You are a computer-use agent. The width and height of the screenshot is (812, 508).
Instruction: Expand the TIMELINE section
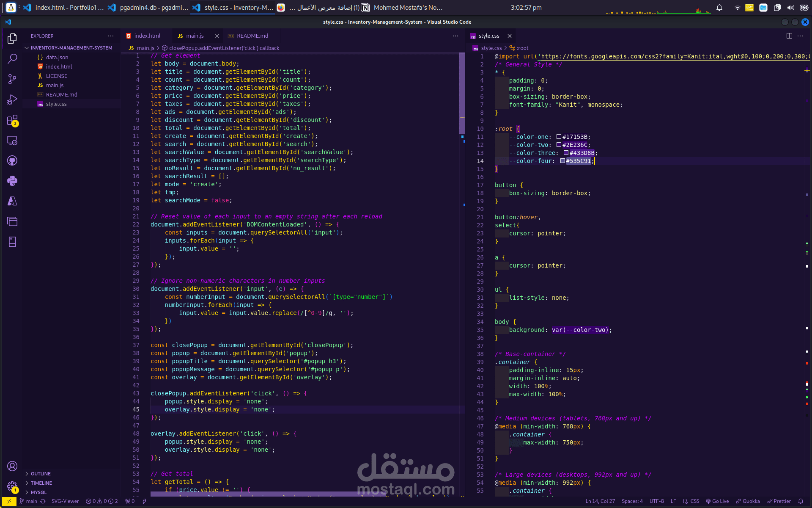[41, 483]
